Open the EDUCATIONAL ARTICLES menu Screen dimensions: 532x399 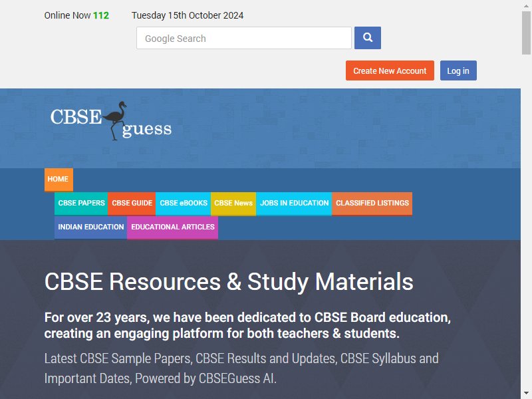[173, 227]
